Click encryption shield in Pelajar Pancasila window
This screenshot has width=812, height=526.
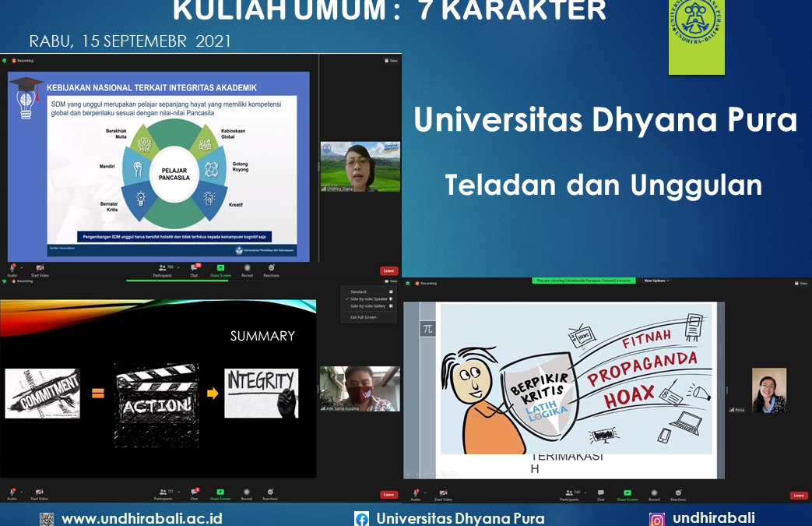(5, 61)
